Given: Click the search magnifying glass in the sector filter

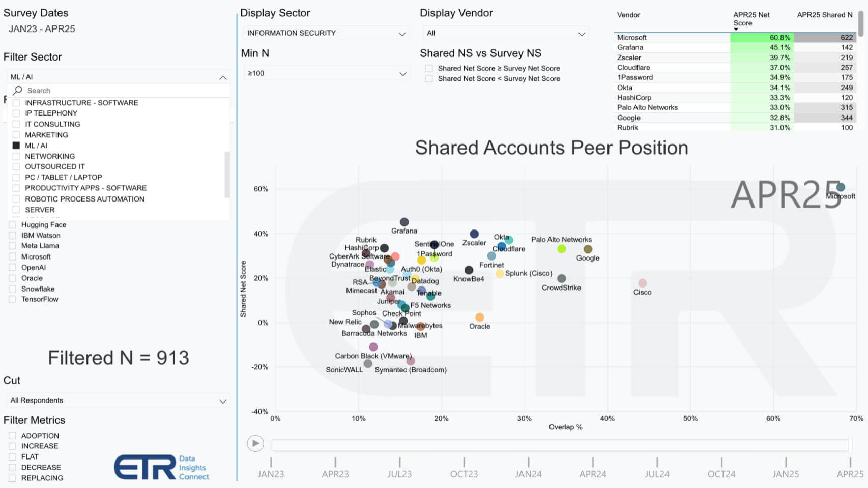Looking at the screenshot, I should [x=17, y=90].
